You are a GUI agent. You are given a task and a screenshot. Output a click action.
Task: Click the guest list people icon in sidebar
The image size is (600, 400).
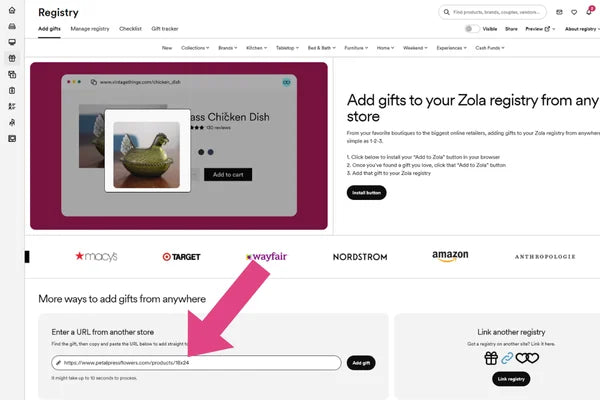pos(12,106)
